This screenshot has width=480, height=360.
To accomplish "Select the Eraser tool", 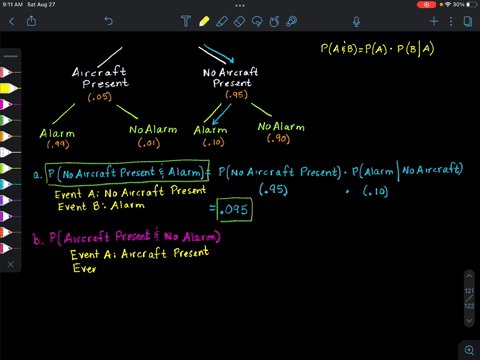I will pos(239,21).
